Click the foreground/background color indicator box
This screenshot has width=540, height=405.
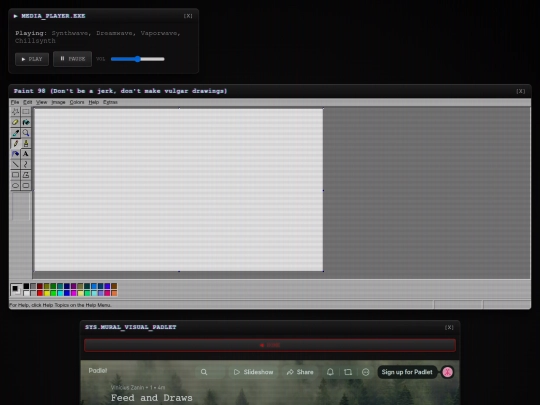pos(16,290)
